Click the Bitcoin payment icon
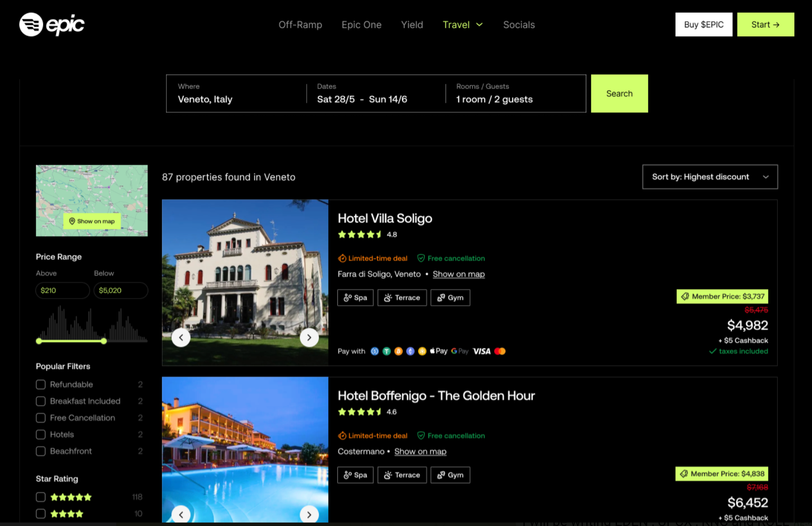The image size is (812, 526). [x=398, y=351]
